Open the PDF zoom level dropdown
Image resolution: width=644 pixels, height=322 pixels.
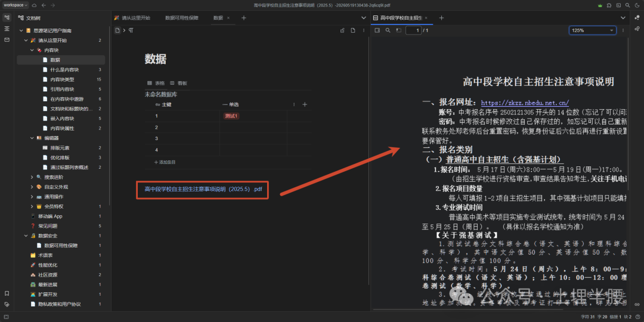click(592, 30)
